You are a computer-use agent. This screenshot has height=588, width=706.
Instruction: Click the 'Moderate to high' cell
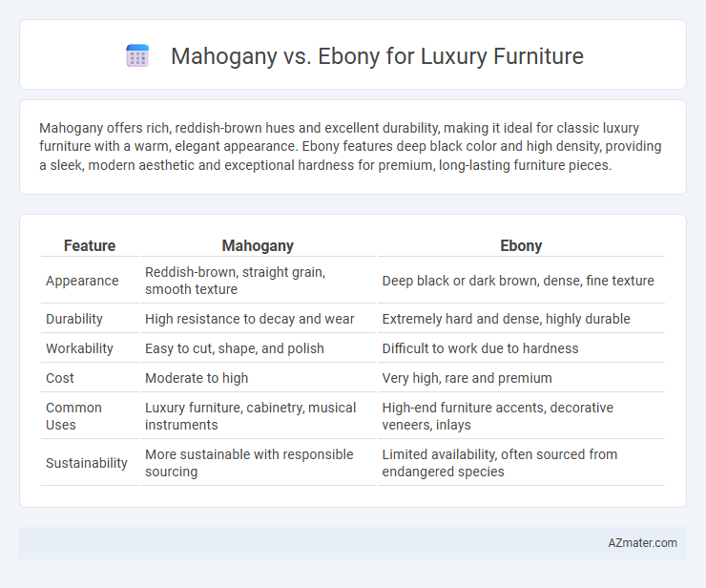tap(258, 378)
